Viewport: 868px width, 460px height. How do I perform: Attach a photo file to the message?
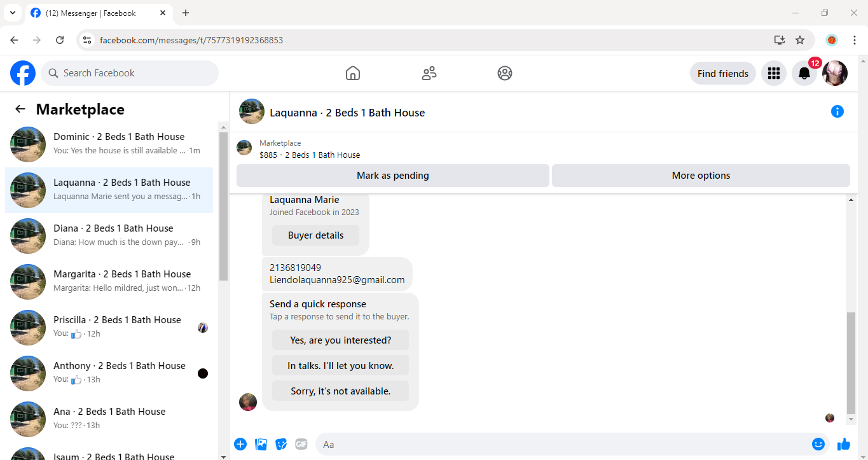point(261,444)
